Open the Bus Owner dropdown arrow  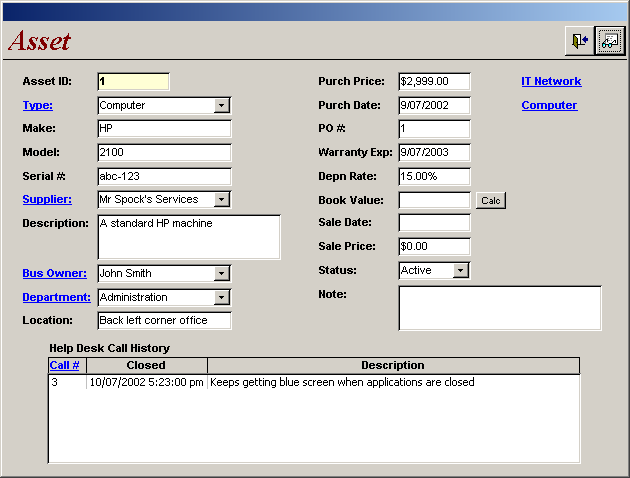(x=222, y=273)
